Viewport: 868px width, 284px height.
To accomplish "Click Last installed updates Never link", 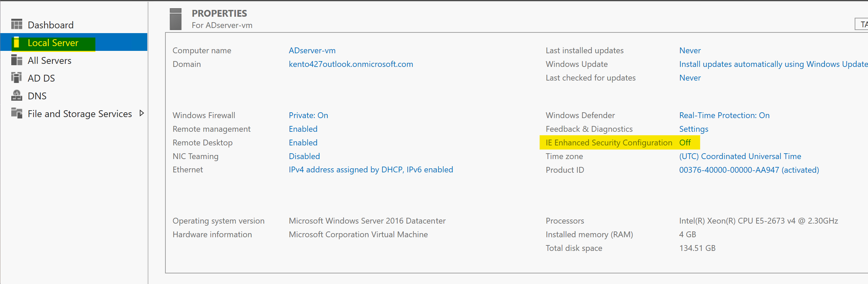I will [690, 51].
